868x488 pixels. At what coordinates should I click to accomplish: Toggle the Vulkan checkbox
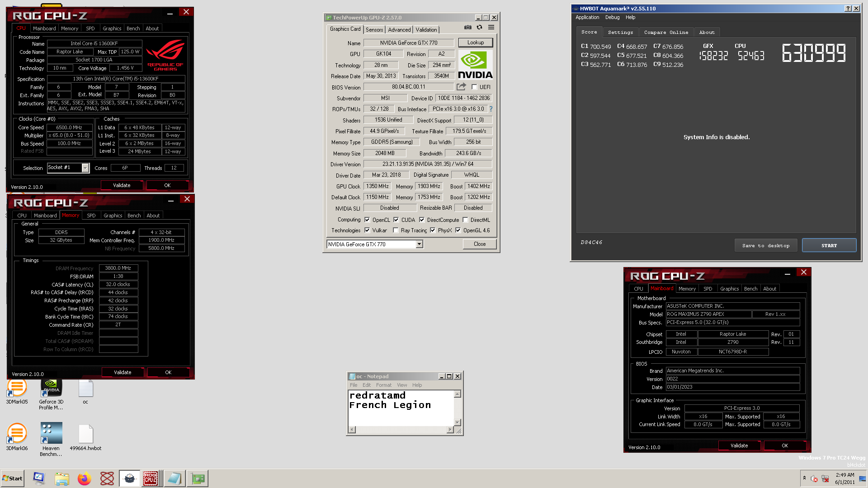coord(367,230)
